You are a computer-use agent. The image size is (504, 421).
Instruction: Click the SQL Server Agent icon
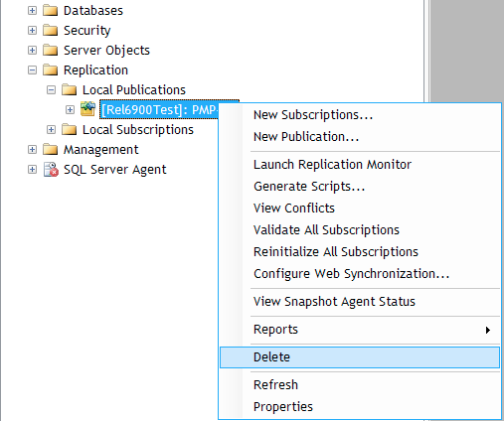(51, 170)
